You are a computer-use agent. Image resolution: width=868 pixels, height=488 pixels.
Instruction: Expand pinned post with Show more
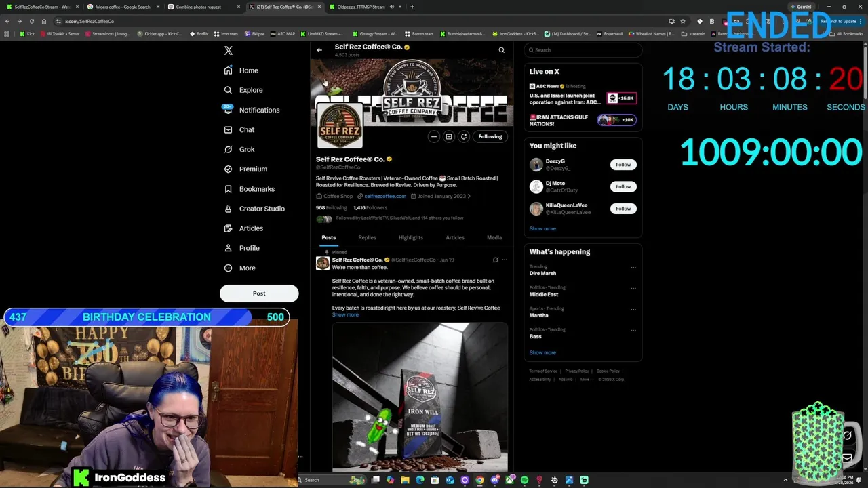click(x=345, y=315)
